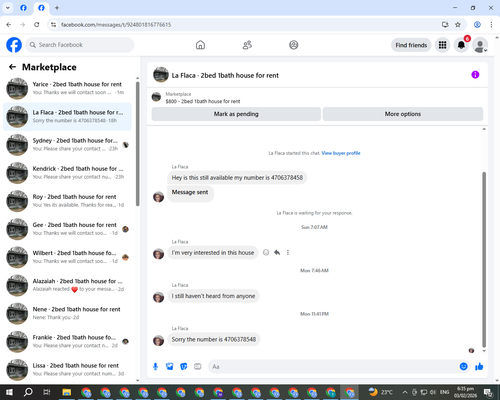Viewport: 500px width, 400px height.
Task: Reload the page in browser
Action: (x=37, y=25)
